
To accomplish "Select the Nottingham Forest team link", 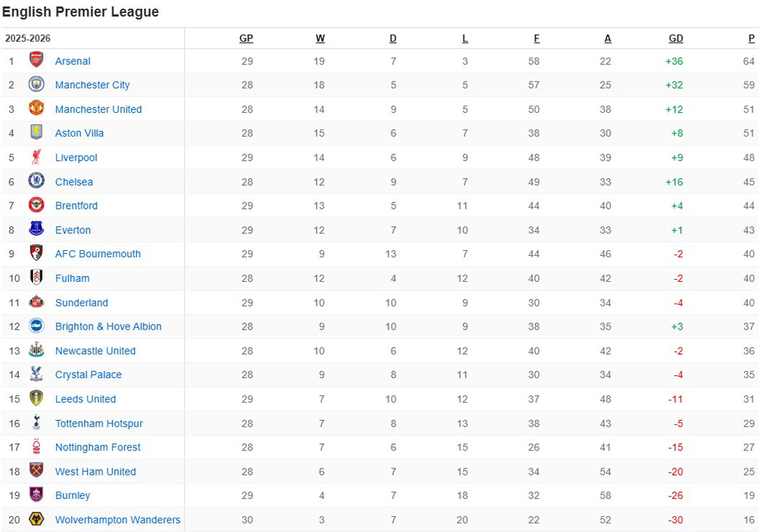I will click(x=98, y=447).
